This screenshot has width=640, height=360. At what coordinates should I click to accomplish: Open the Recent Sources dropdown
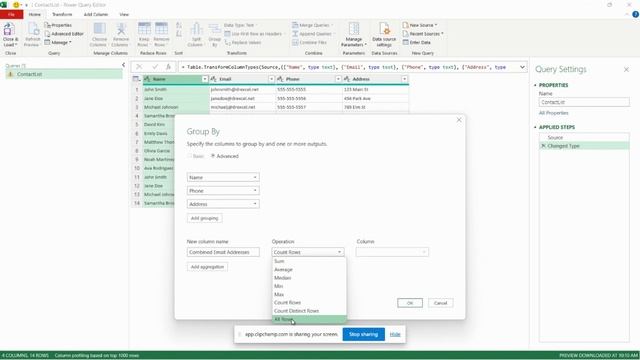tap(423, 33)
